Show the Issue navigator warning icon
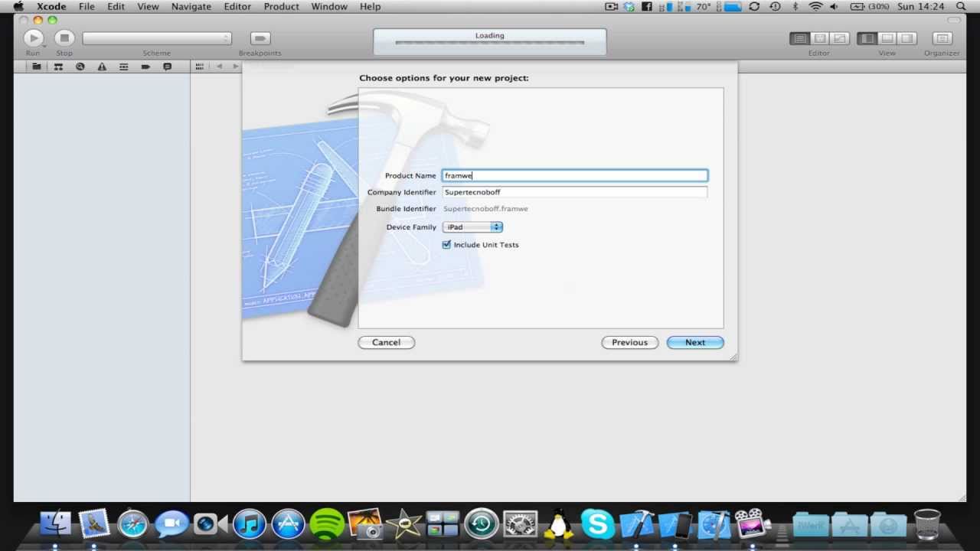980x551 pixels. (102, 67)
